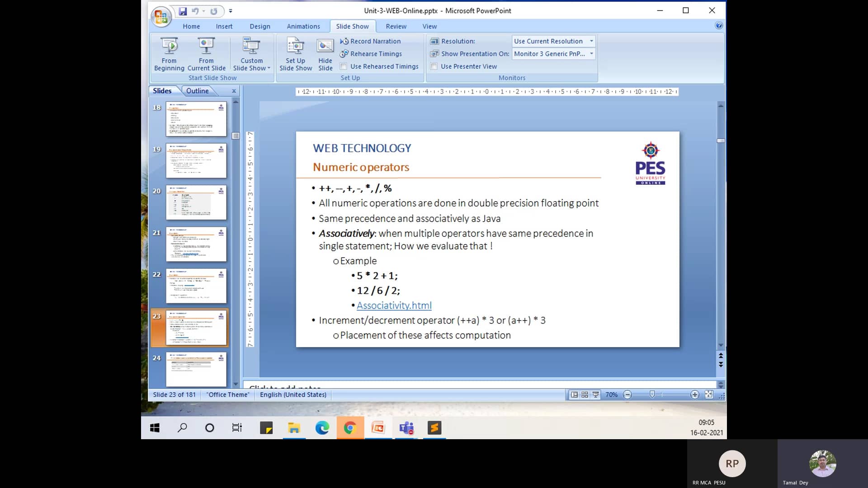Hide the current slide
The width and height of the screenshot is (868, 488).
tap(325, 53)
